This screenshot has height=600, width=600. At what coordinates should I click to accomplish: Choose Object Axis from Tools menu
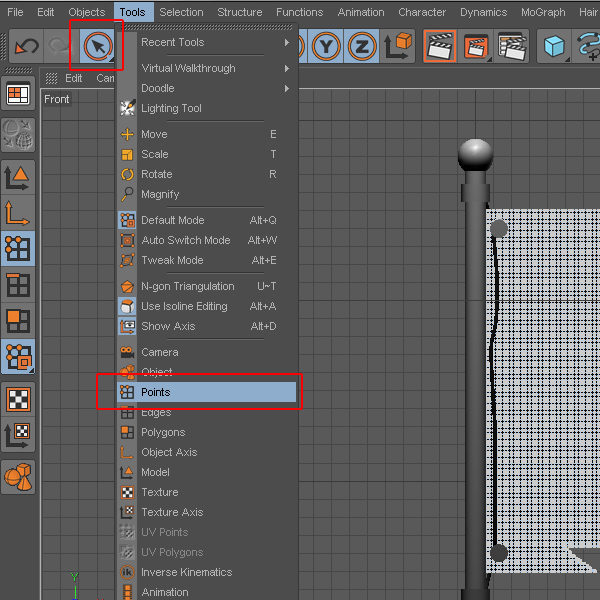point(207,452)
